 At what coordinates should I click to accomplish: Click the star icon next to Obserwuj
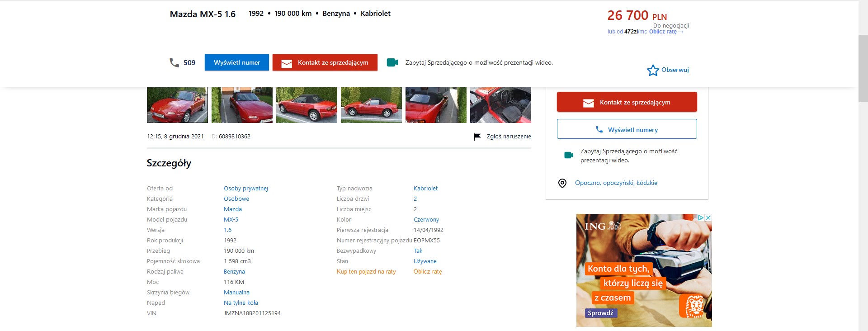tap(653, 70)
